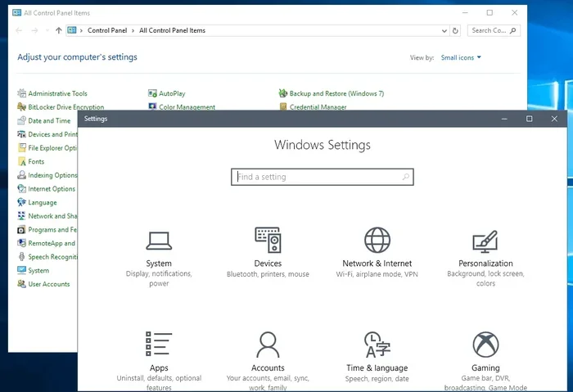Image resolution: width=573 pixels, height=392 pixels.
Task: Open the Internet Options link
Action: 52,189
